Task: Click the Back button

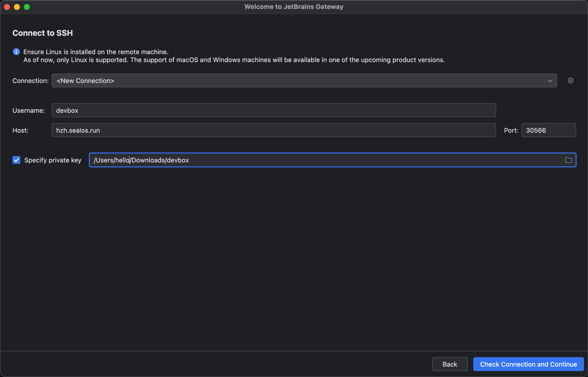Action: tap(450, 364)
